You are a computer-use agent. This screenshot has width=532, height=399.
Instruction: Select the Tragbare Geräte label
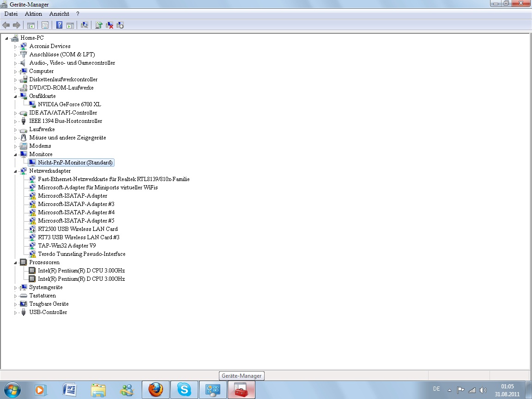(x=49, y=304)
